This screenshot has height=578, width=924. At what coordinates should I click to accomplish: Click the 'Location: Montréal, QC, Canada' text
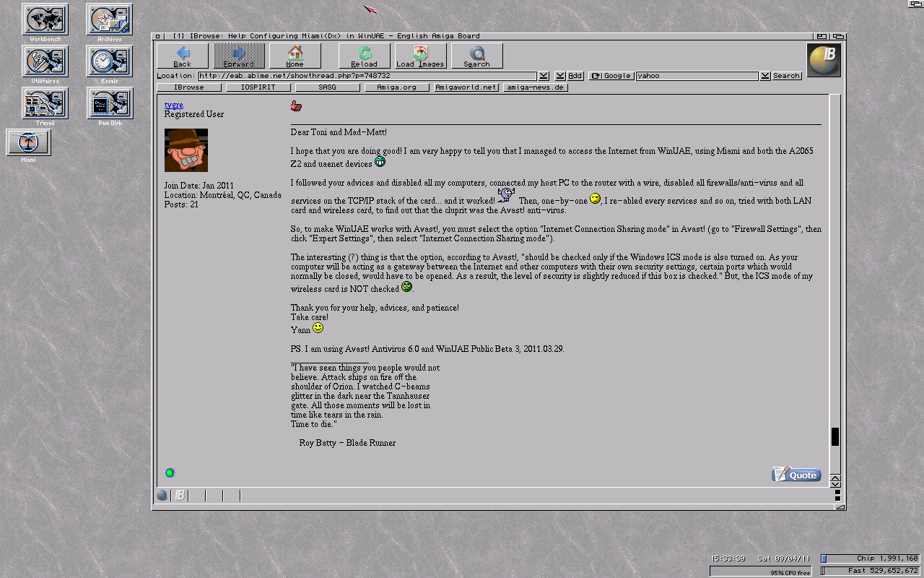click(223, 195)
